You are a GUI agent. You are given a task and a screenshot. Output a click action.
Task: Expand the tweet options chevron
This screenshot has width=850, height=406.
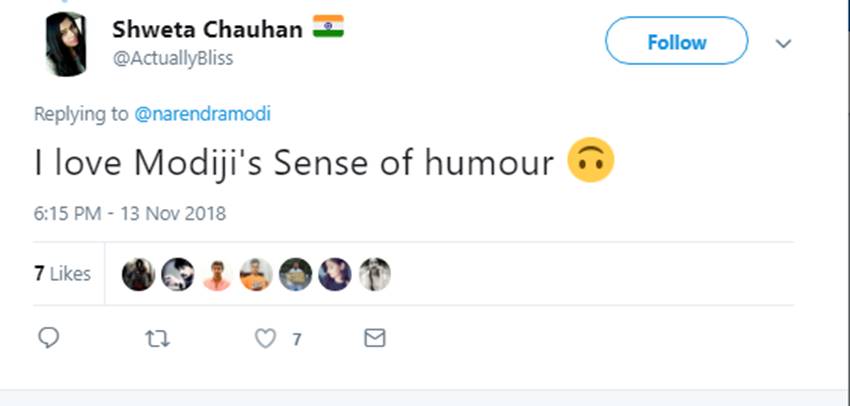coord(784,43)
